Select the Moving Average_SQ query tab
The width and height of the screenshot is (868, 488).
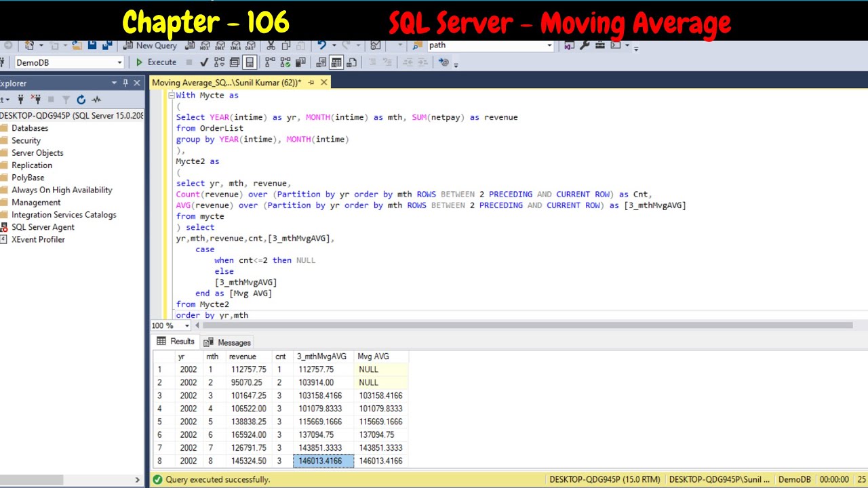(x=226, y=83)
